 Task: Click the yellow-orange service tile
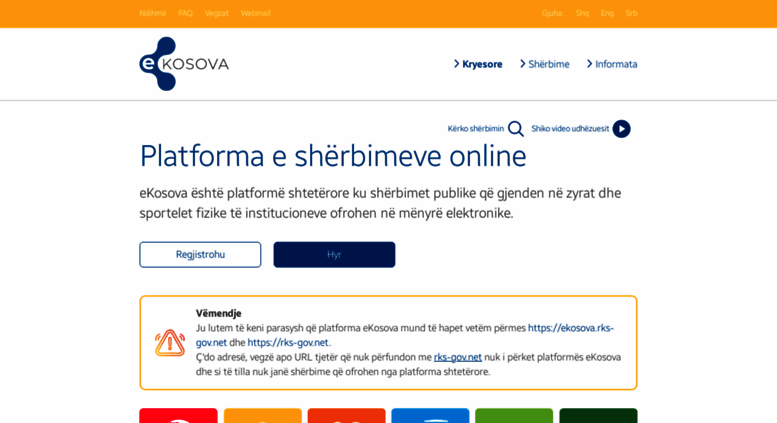pos(263,416)
